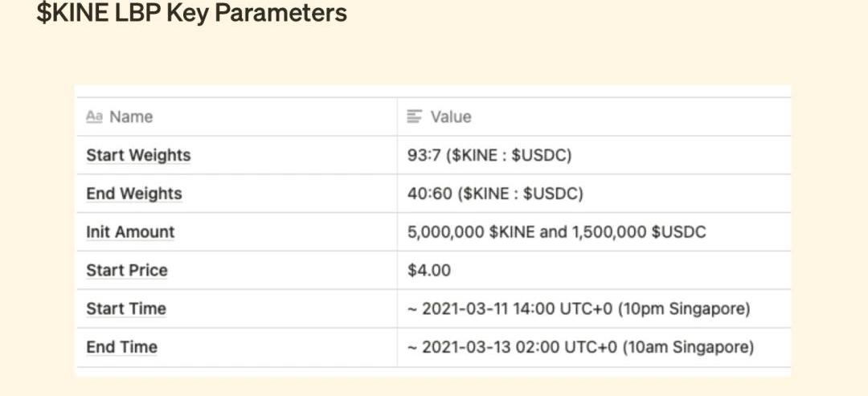The height and width of the screenshot is (396, 868).
Task: Select the $4.00 start price value
Action: [x=429, y=271]
